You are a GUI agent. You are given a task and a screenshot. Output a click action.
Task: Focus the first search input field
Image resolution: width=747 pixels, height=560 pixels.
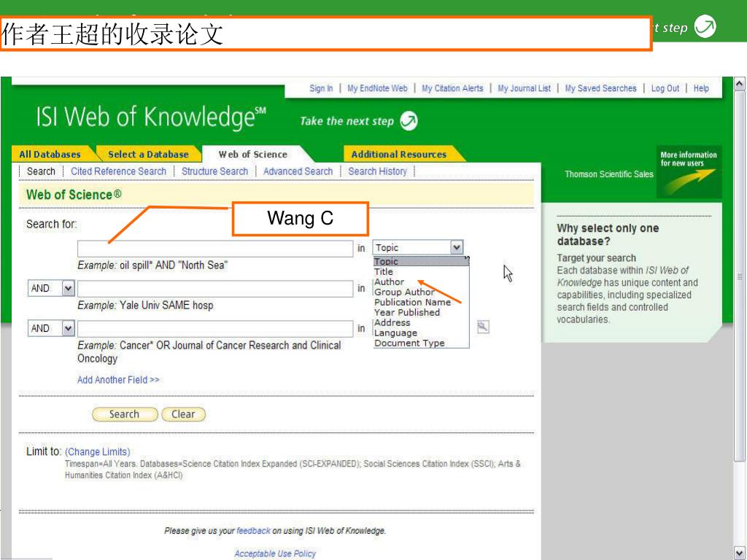pyautogui.click(x=215, y=249)
